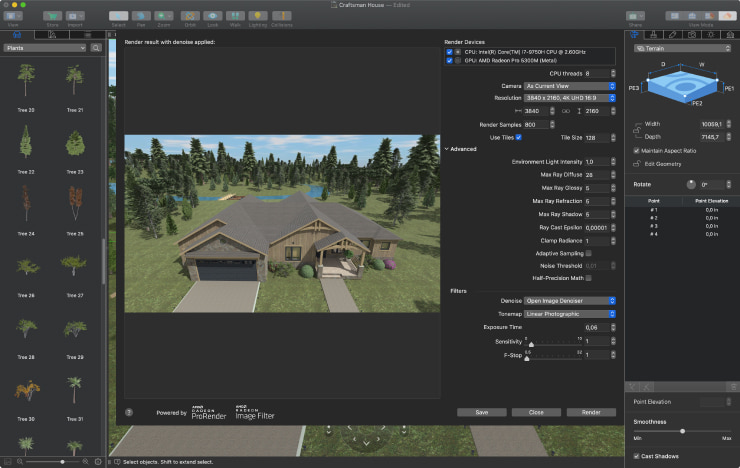The image size is (740, 468).
Task: Open library settings gear icon
Action: tap(98, 462)
